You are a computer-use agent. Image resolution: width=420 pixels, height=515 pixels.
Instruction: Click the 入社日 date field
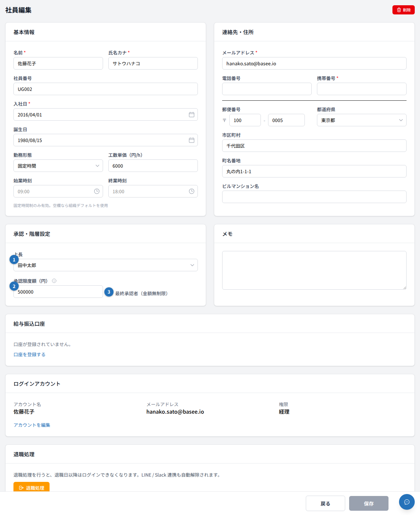106,114
